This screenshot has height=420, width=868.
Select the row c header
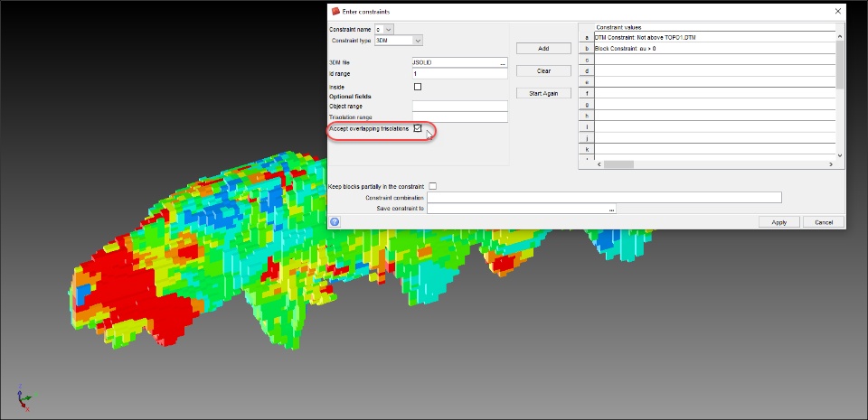coord(587,60)
